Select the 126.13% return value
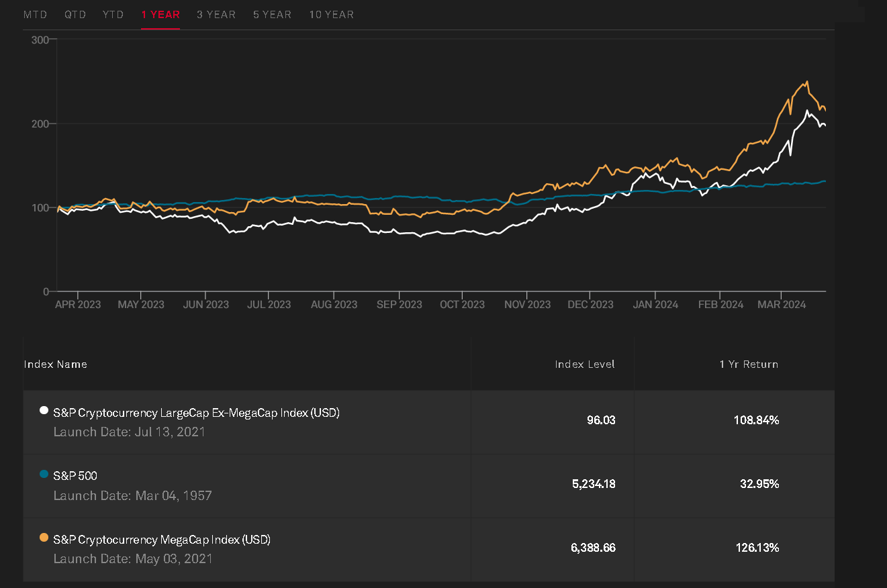Viewport: 887px width, 588px height. click(757, 548)
